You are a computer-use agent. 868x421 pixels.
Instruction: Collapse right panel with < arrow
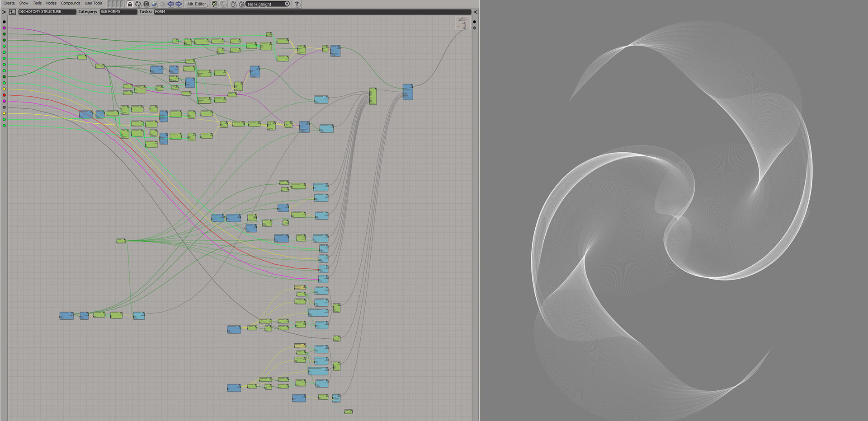tap(475, 12)
